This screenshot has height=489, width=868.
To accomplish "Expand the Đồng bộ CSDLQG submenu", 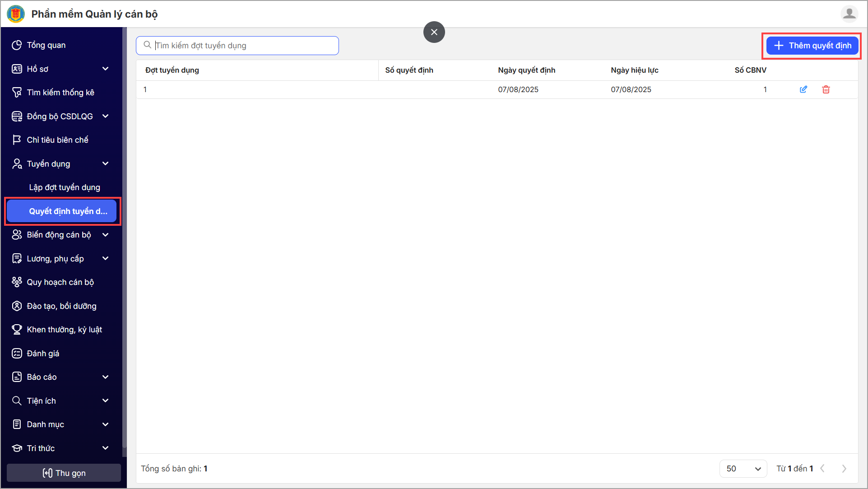I will coord(106,116).
